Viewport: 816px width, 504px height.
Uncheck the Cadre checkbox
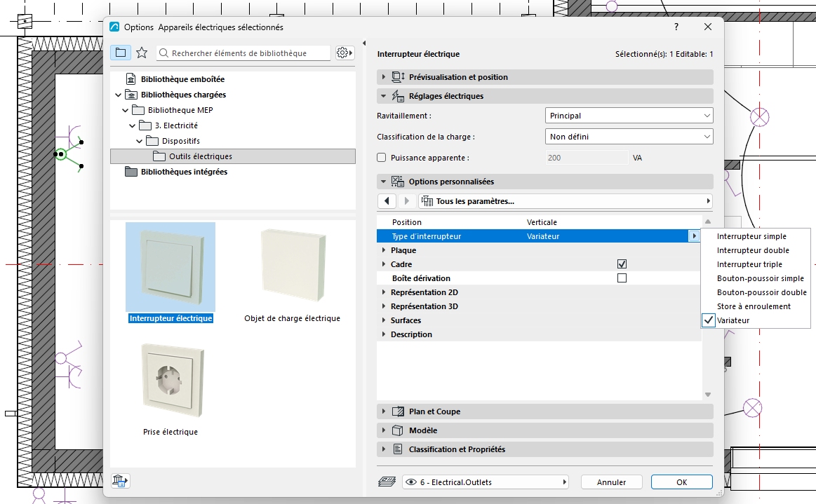[622, 264]
